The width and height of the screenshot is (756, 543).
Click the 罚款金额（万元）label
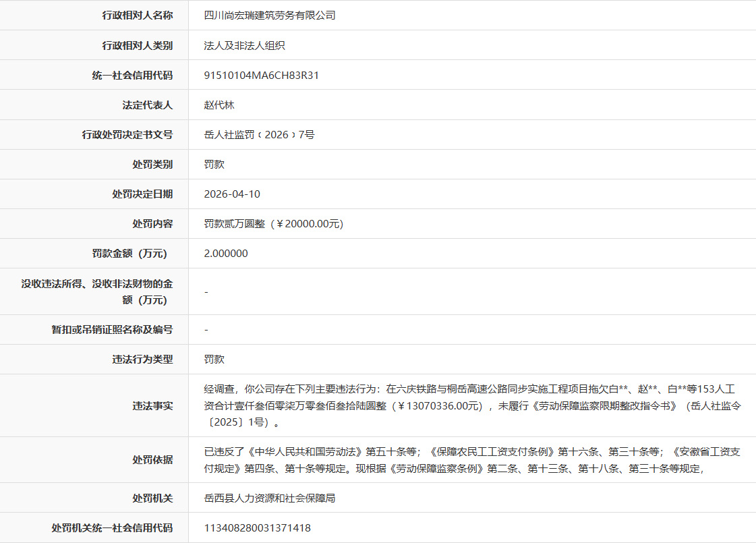coord(130,254)
